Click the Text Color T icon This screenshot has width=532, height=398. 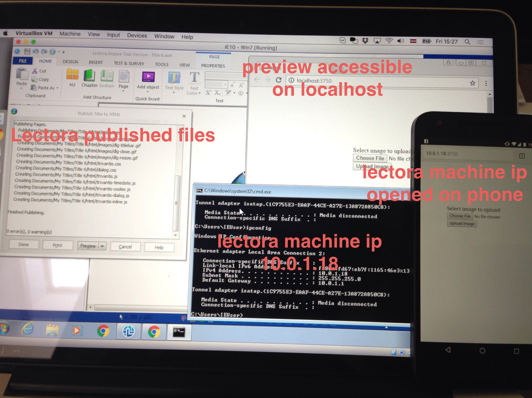(195, 78)
